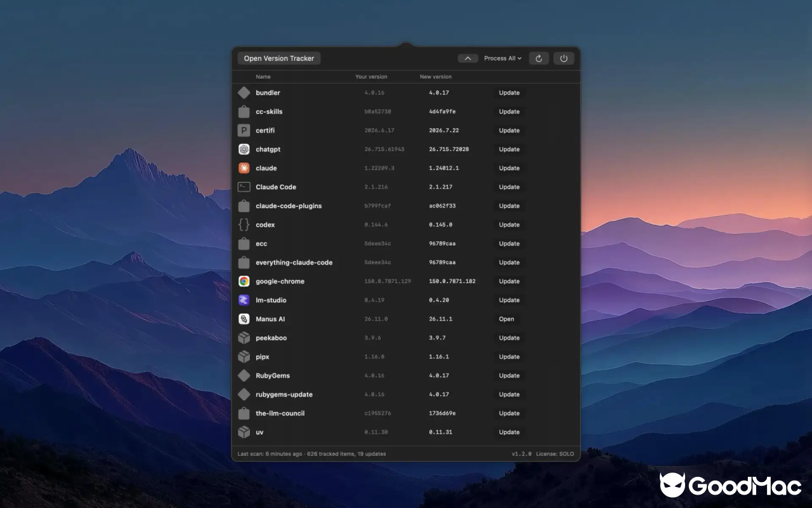Click the RubyGems diamond icon
This screenshot has height=508, width=812.
point(244,375)
